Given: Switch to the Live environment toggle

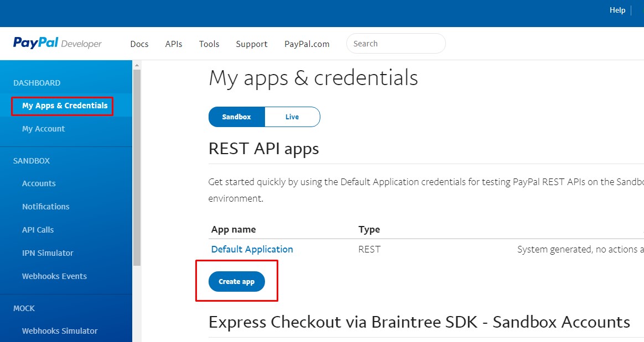Looking at the screenshot, I should click(292, 117).
